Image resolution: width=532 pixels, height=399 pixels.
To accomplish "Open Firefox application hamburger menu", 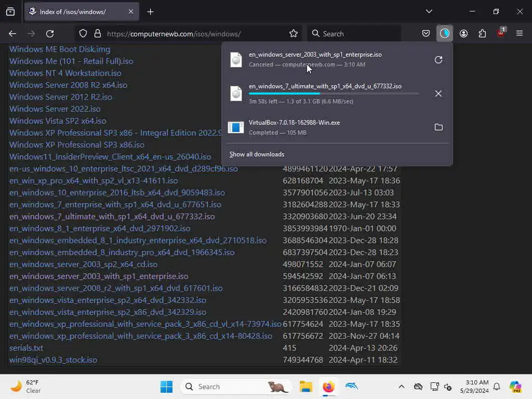I will click(x=519, y=34).
